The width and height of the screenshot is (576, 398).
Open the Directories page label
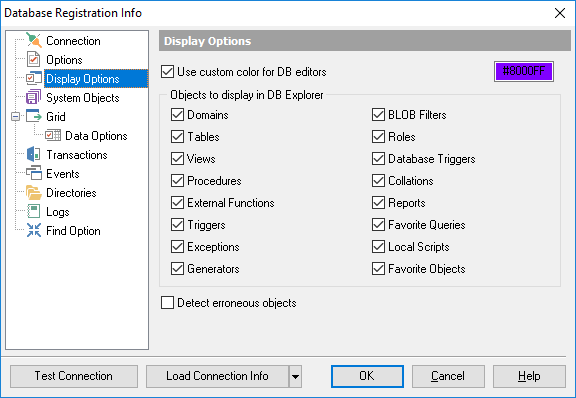[71, 193]
